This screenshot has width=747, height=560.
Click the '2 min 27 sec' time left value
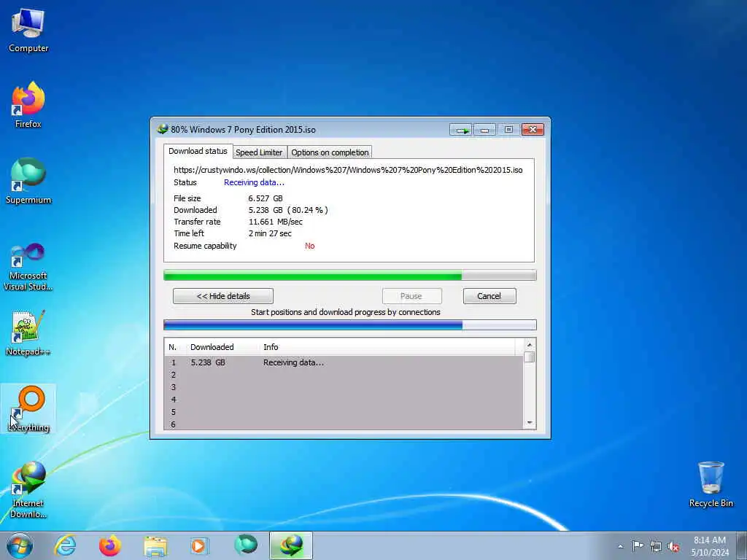[270, 233]
